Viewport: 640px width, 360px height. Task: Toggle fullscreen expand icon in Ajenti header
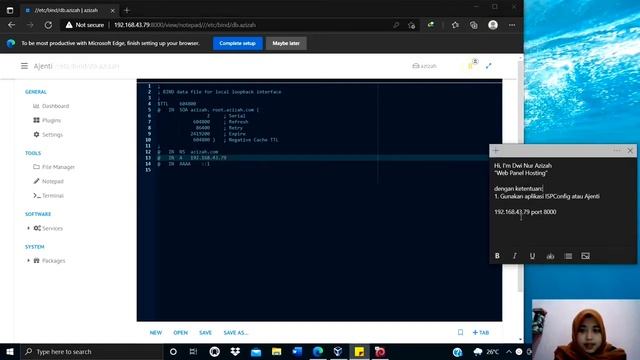(489, 66)
